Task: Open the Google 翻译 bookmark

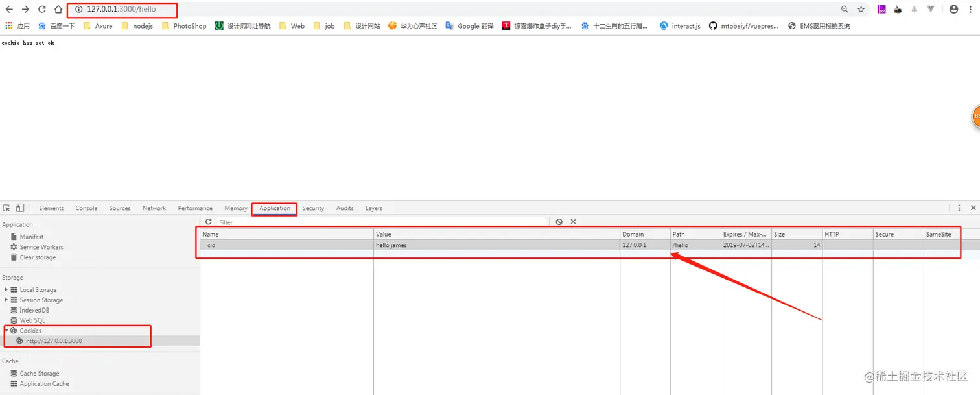Action: point(469,26)
